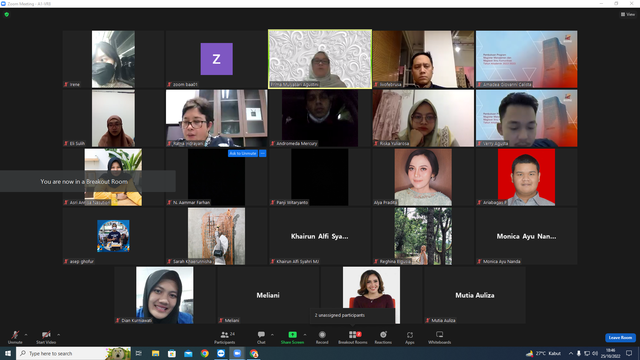Viewport: 640px width, 360px height.
Task: Select Riska Yuliarosa's video tile
Action: pyautogui.click(x=423, y=118)
